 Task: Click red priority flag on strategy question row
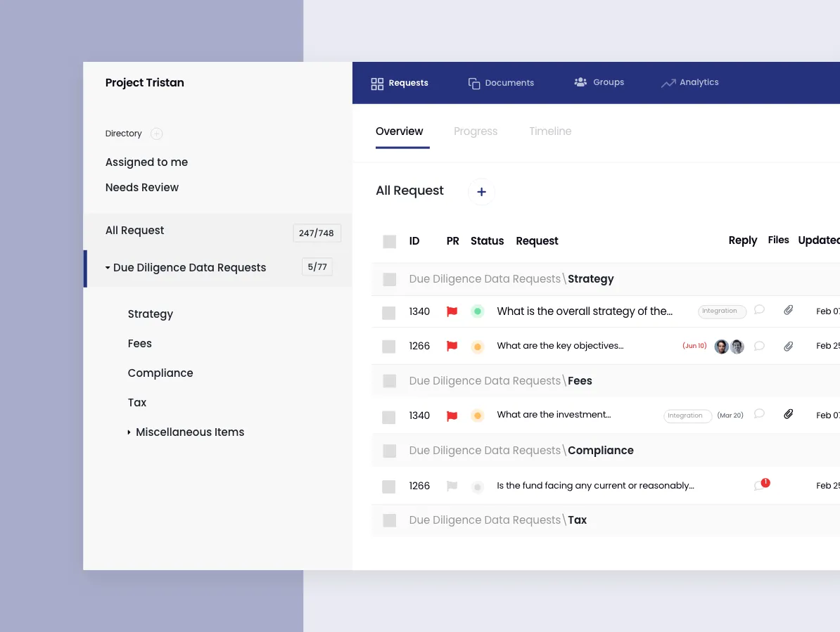click(x=452, y=311)
